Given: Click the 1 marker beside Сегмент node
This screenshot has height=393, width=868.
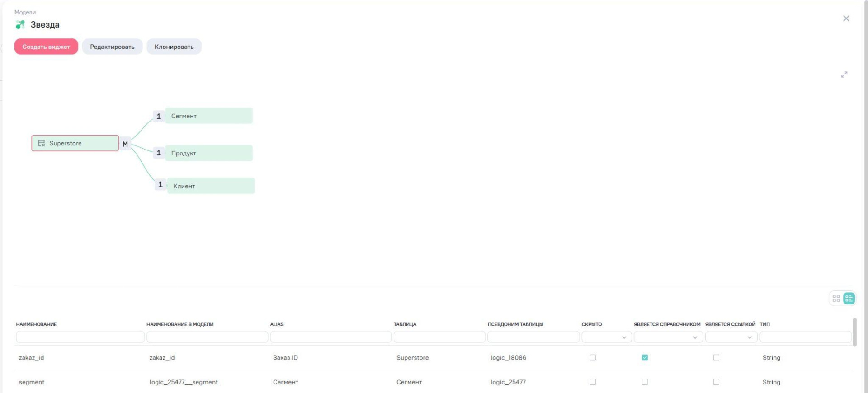Looking at the screenshot, I should (159, 116).
